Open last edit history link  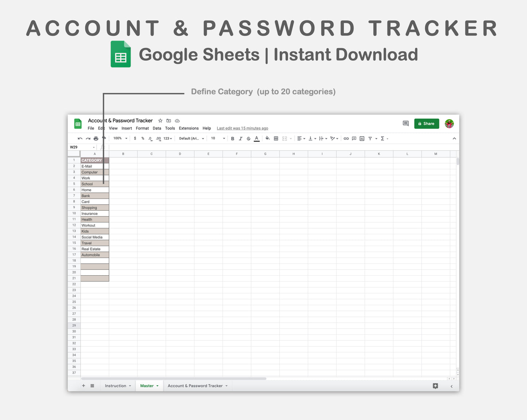(x=242, y=128)
